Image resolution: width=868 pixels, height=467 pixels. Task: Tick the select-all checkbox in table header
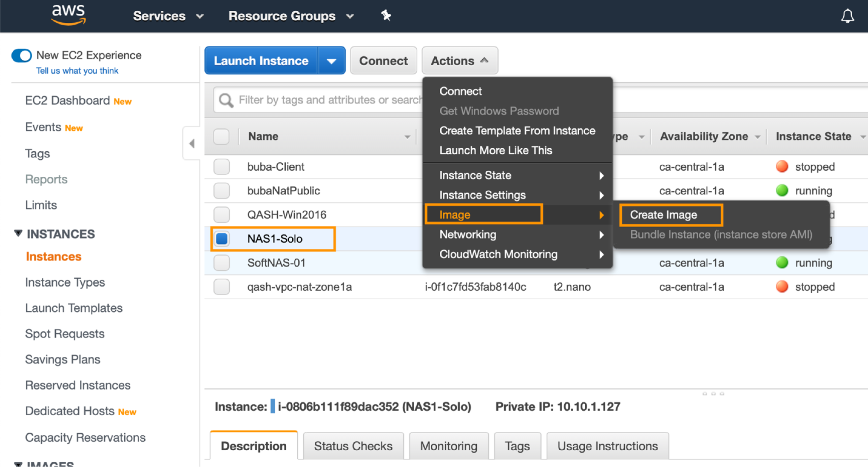click(222, 137)
